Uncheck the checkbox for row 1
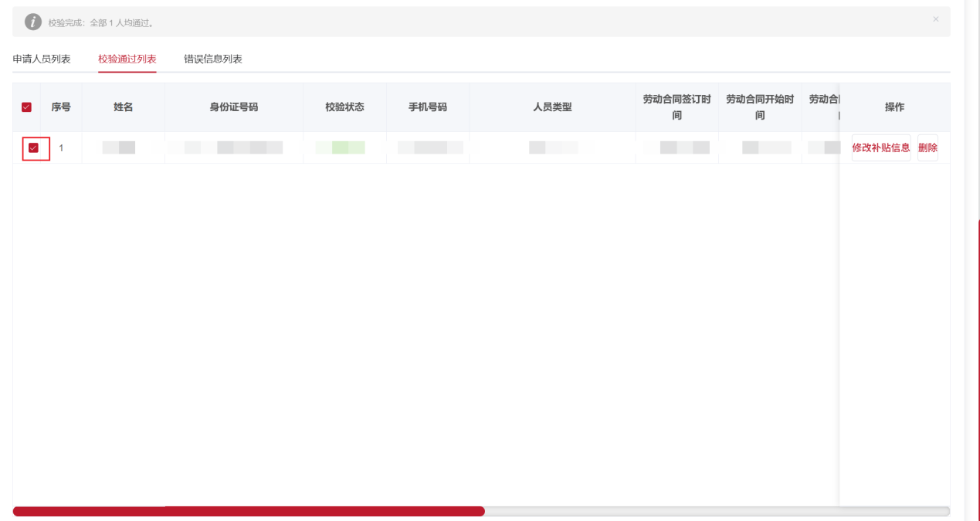 point(33,147)
